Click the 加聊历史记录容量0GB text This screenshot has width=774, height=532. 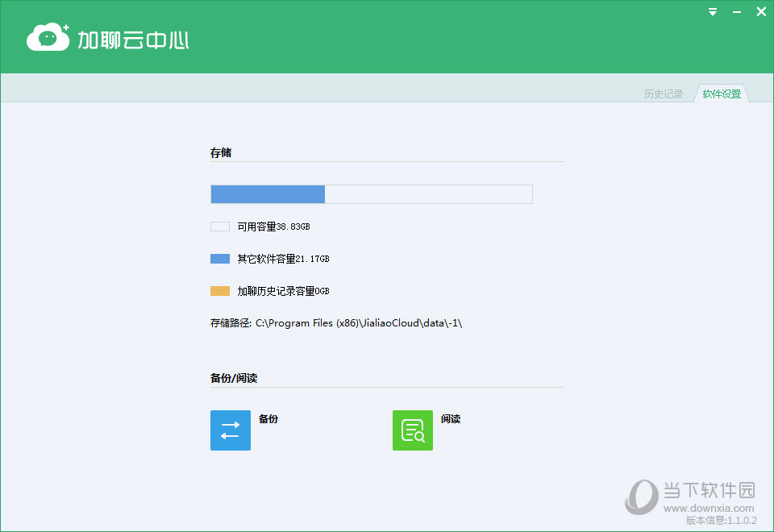(283, 291)
